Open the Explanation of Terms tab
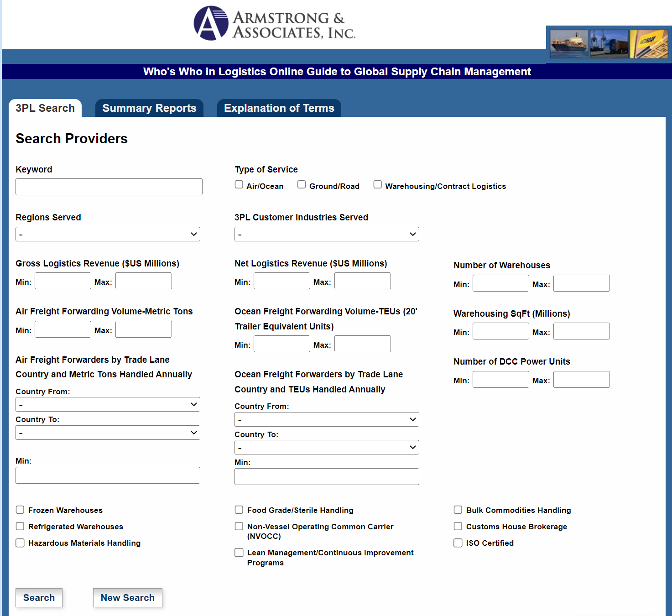 coord(279,108)
